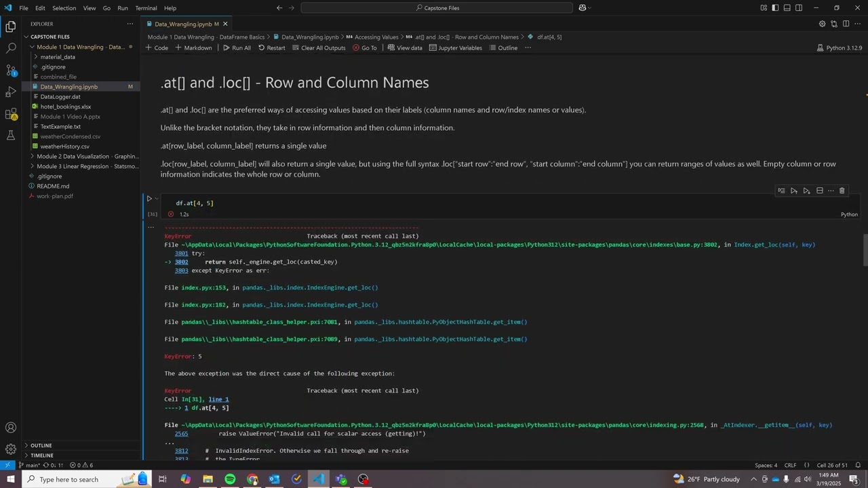Open Customize Layout icon
This screenshot has width=868, height=488.
pyautogui.click(x=764, y=8)
